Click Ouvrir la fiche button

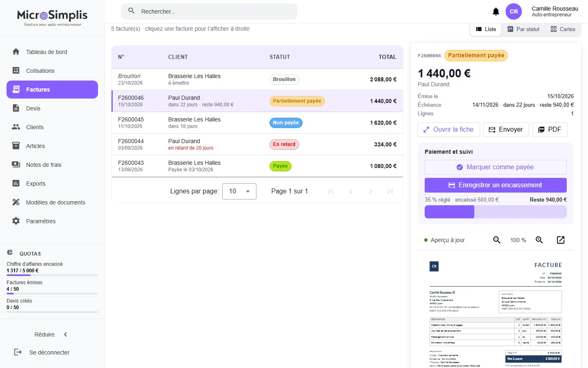(448, 130)
